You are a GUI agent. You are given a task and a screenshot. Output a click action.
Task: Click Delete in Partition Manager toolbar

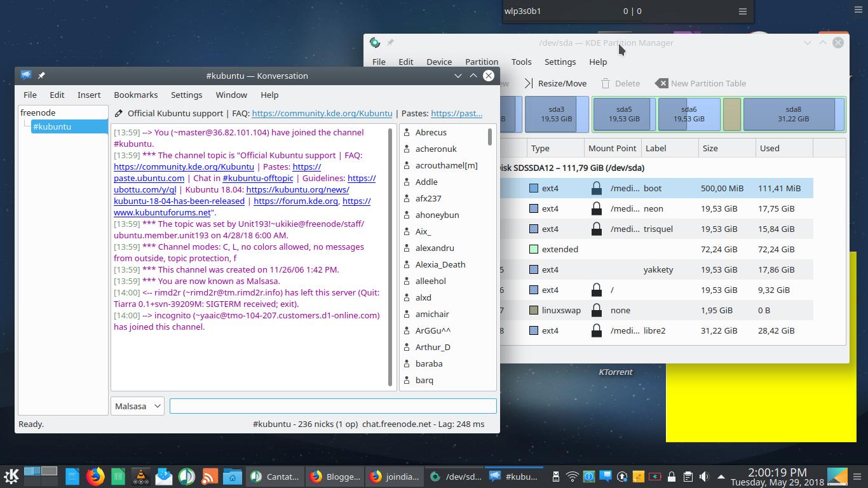620,83
